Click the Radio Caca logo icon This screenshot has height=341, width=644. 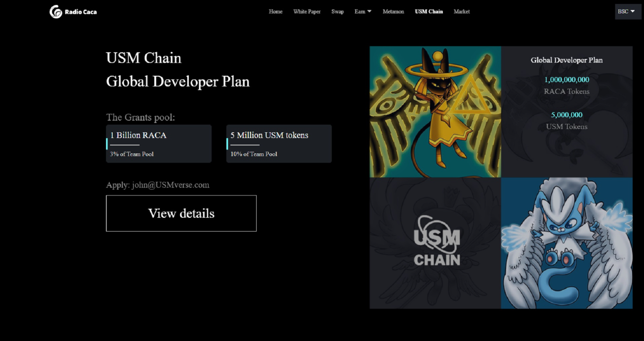point(56,12)
